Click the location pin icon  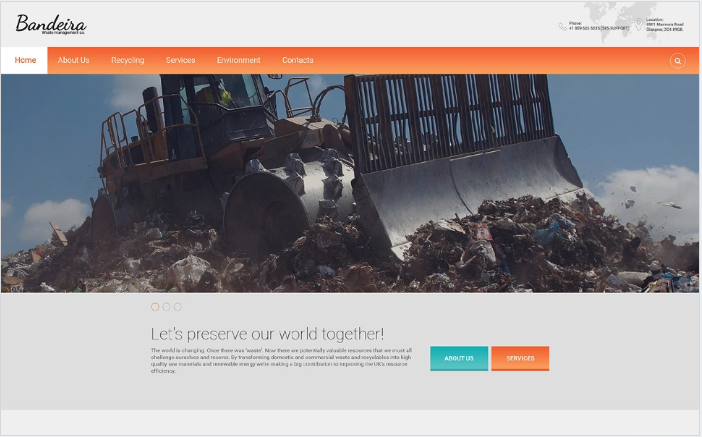pos(638,25)
